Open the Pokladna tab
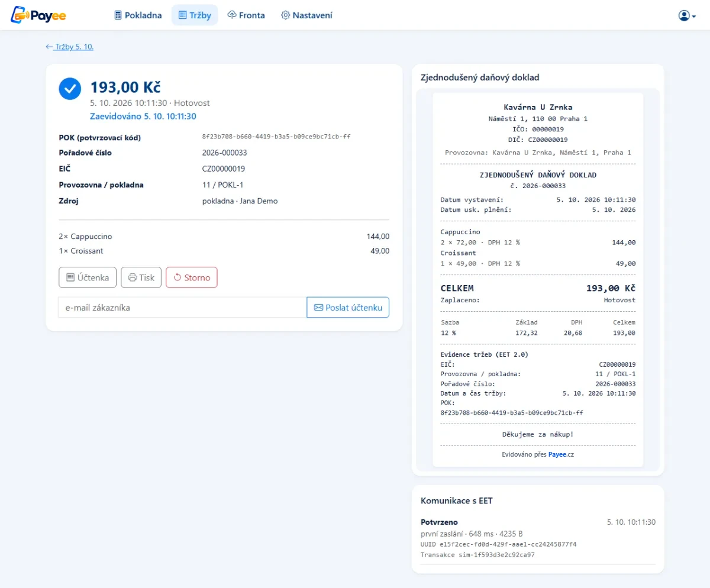The height and width of the screenshot is (588, 710). [138, 15]
